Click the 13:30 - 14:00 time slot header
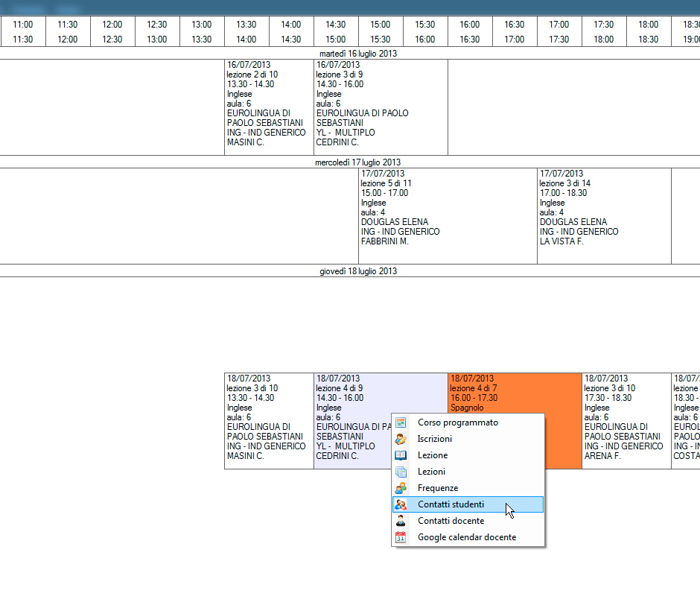 (246, 32)
